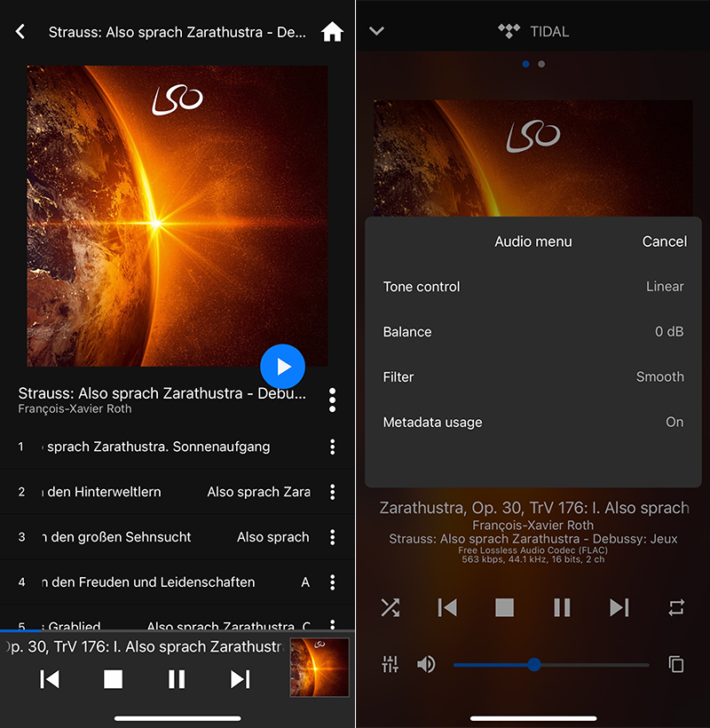Viewport: 710px width, 728px height.
Task: Open options for track 1 Sonnenaufgang
Action: coord(332,447)
